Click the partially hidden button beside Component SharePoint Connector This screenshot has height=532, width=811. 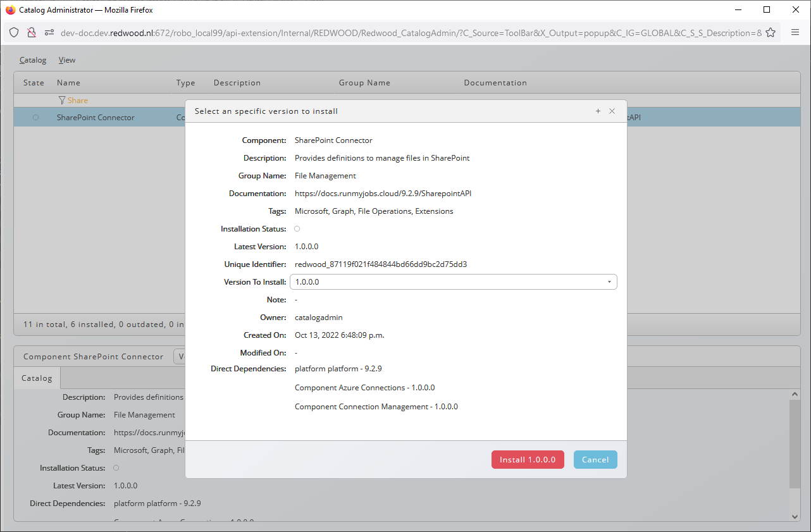click(180, 357)
